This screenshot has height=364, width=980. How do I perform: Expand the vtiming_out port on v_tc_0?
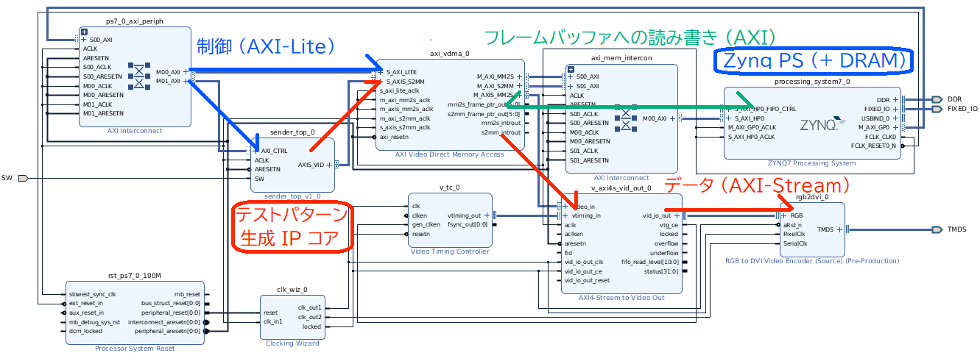point(487,215)
